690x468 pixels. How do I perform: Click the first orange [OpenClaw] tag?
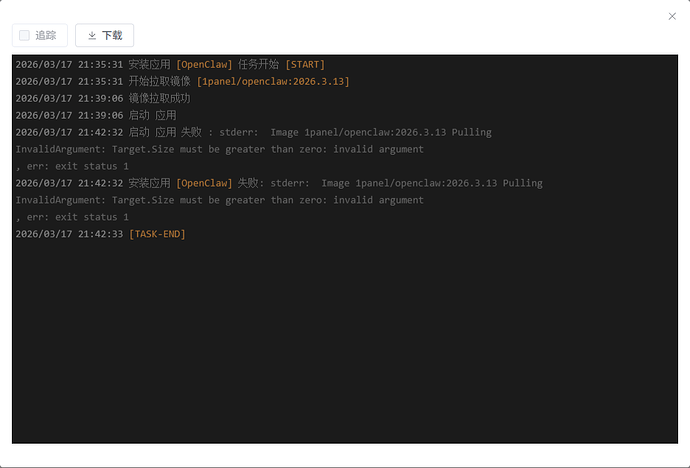coord(203,64)
